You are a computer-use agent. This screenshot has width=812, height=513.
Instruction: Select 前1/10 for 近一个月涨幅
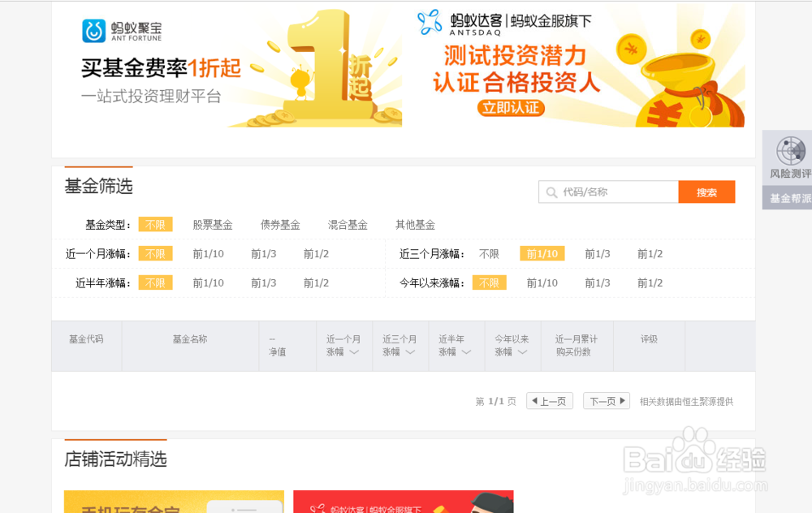click(208, 253)
